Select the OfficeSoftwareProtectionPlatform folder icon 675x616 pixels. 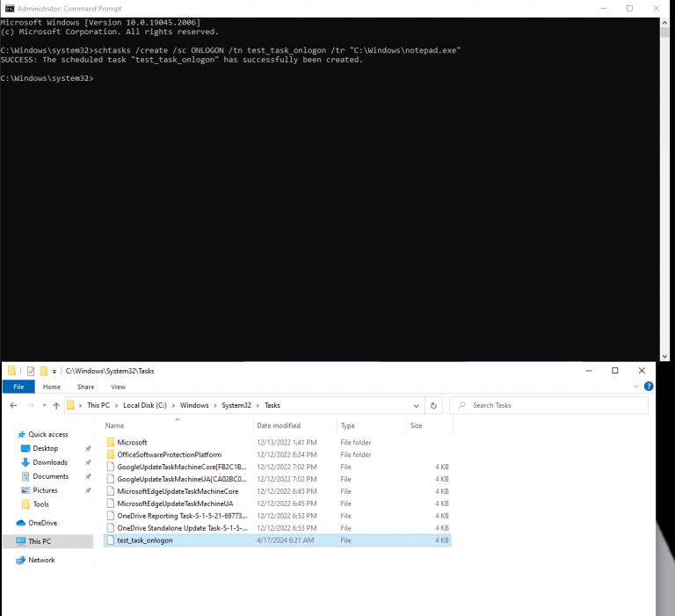[x=111, y=454]
